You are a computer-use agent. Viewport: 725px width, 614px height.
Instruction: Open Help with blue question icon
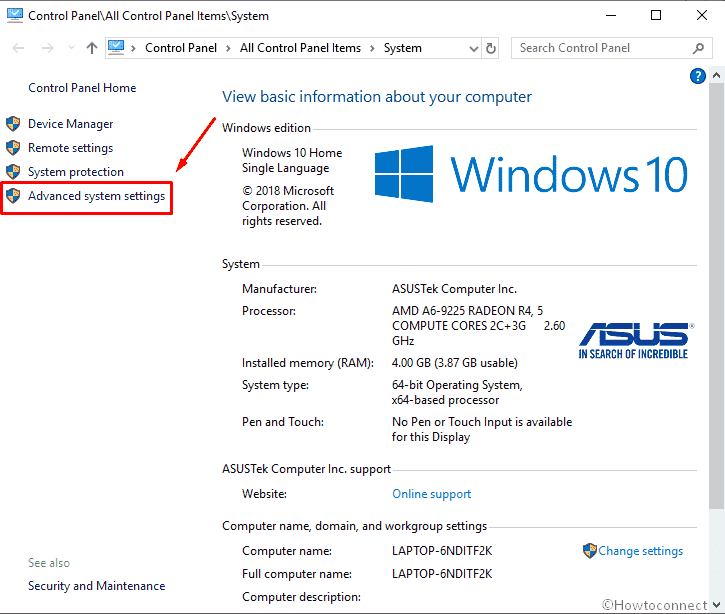[697, 76]
